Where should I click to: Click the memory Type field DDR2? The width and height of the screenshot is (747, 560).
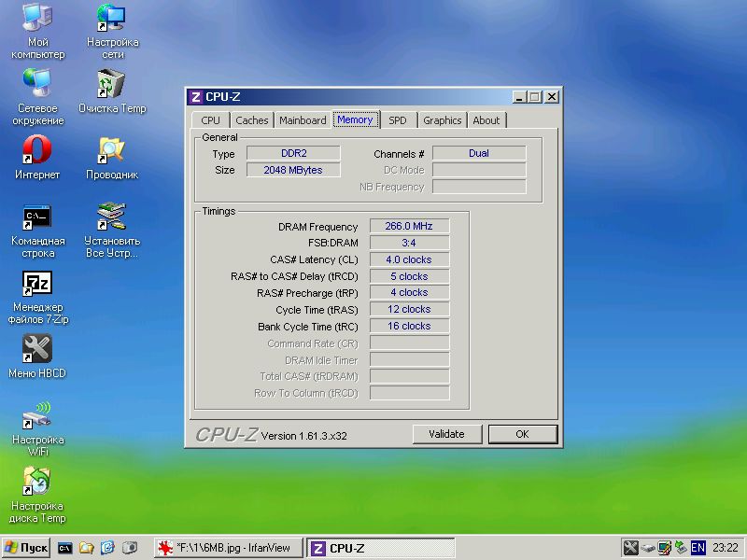click(293, 153)
